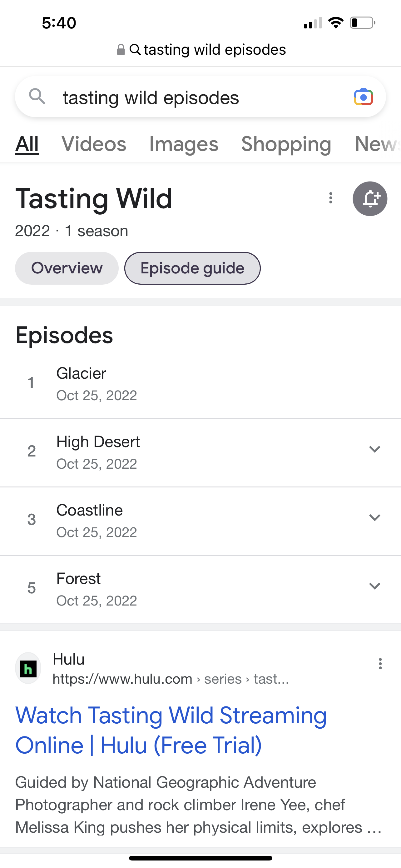401x868 pixels.
Task: Tap the notification bell follow icon
Action: (x=370, y=198)
